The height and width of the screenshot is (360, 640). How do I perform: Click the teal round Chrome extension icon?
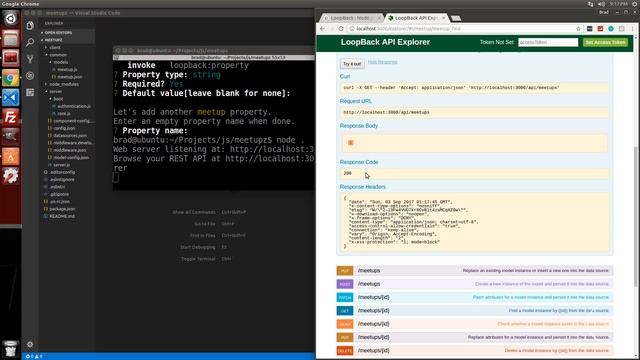(x=611, y=29)
